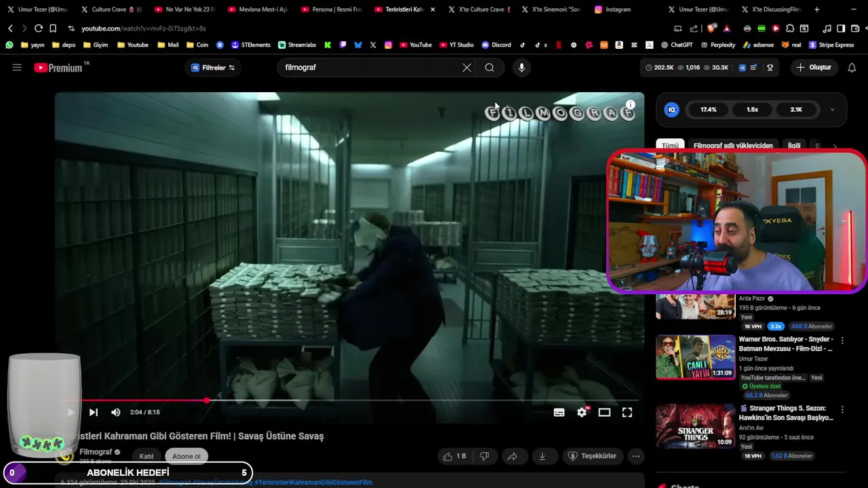Open the Filtreler filter button
868x488 pixels.
pyautogui.click(x=213, y=68)
